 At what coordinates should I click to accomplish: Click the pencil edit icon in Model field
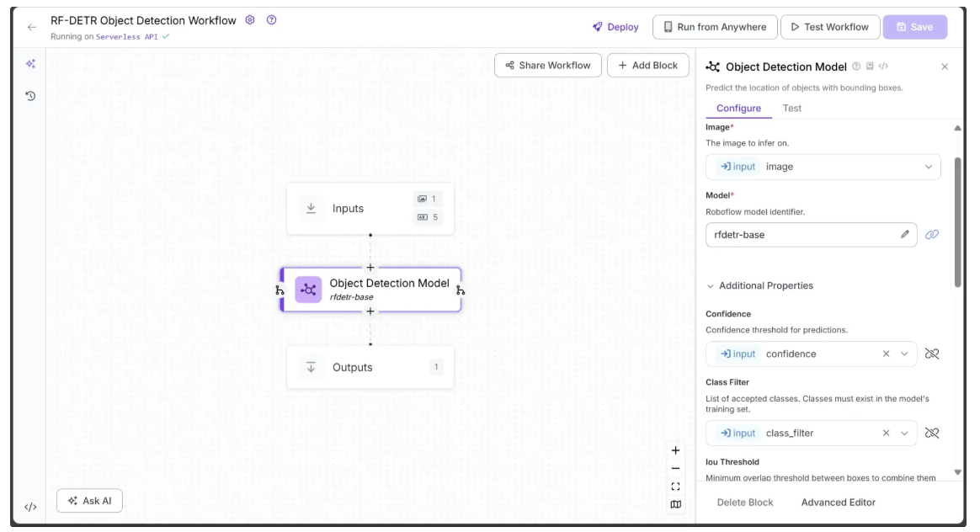point(904,235)
